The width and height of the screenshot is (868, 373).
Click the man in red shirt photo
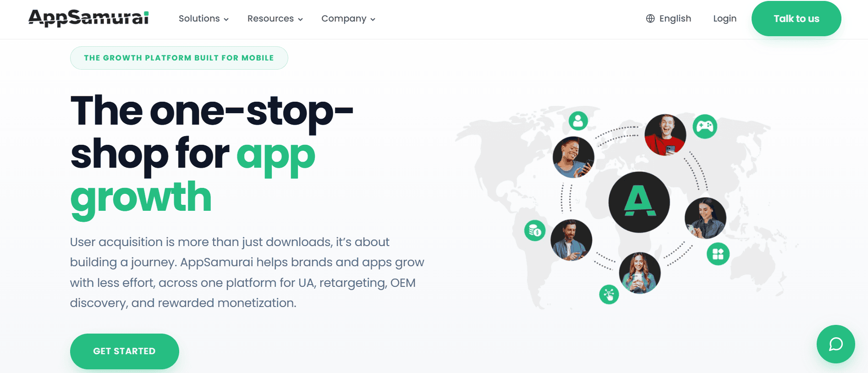(665, 135)
